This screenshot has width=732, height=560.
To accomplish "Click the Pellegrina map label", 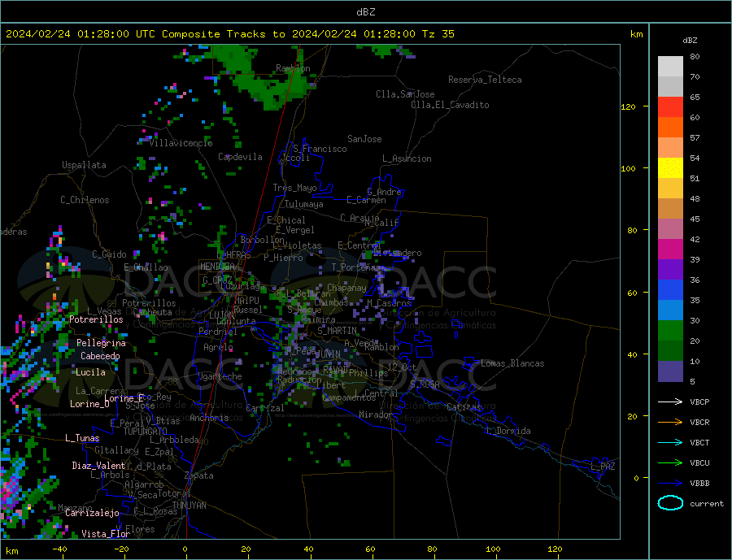I will point(102,343).
